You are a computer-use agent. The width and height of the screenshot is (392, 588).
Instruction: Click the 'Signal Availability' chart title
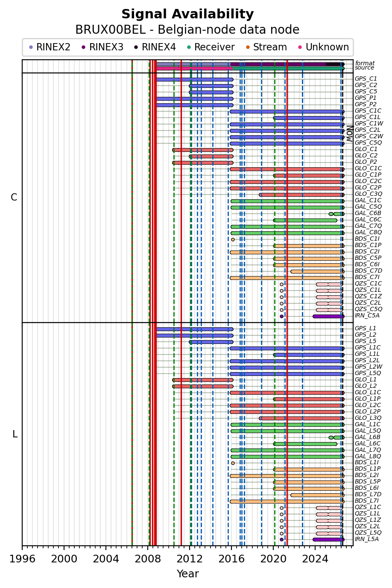187,15
